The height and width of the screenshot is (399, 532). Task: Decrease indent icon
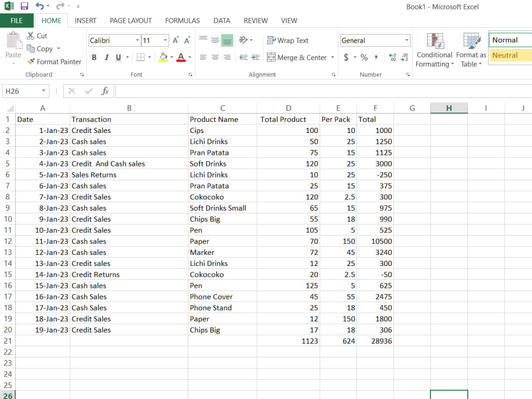tap(243, 57)
